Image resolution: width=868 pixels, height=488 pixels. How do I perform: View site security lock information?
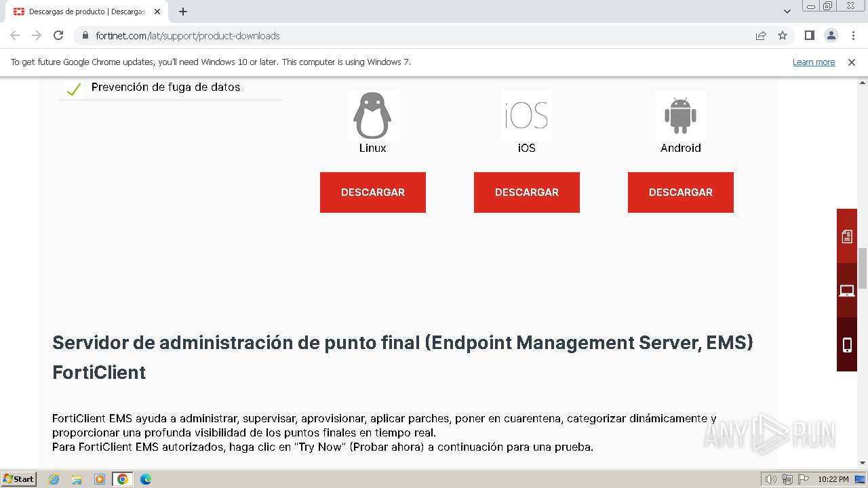85,35
